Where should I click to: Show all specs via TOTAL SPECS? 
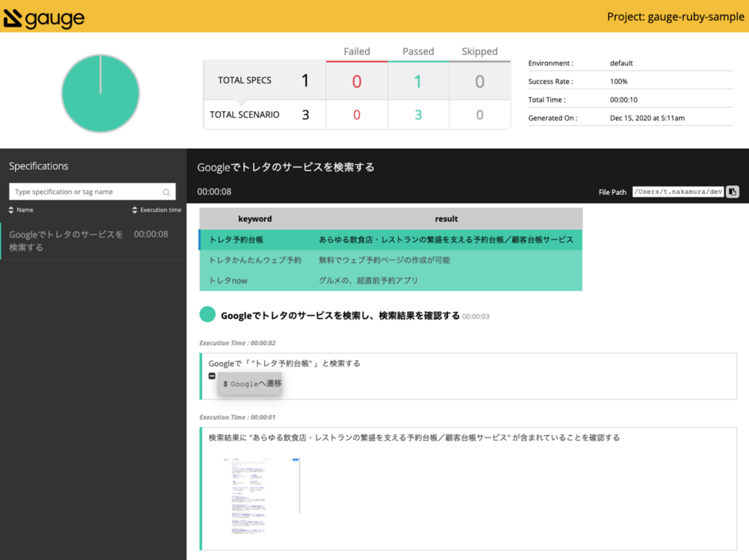[264, 81]
